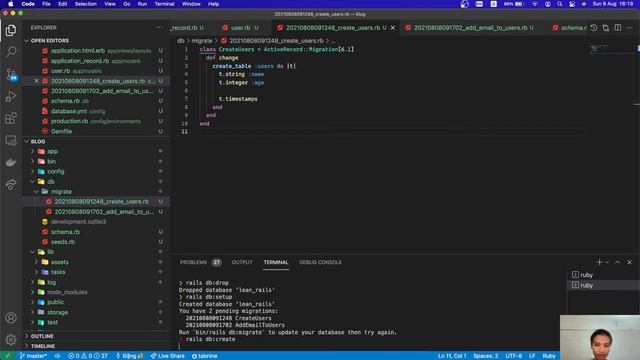640x360 pixels.
Task: Expand the Timeline section
Action: (x=96, y=346)
